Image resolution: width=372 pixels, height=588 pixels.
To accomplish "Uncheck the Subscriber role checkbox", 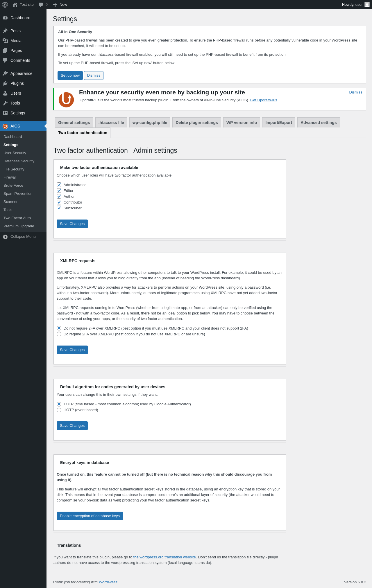I will (x=59, y=208).
